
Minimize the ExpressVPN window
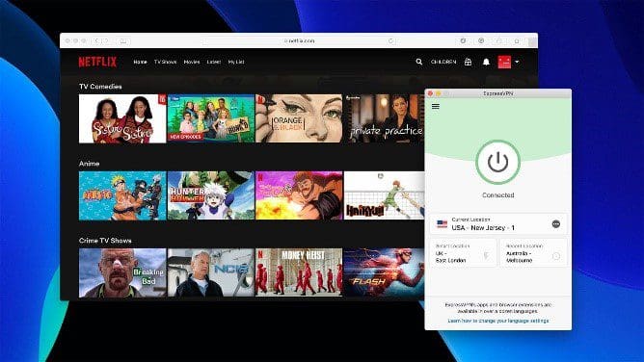[439, 93]
